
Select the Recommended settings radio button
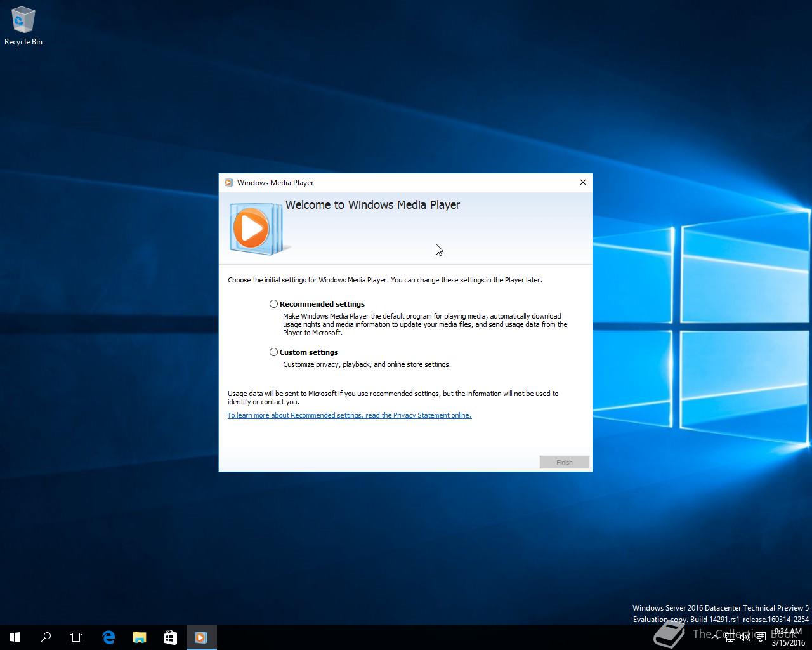[274, 304]
